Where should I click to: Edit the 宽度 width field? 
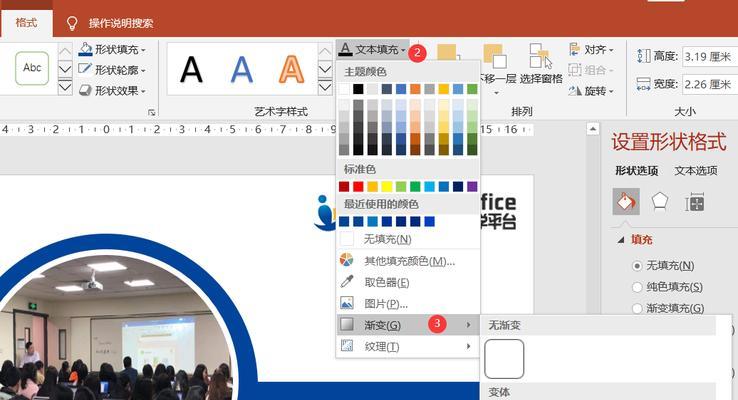coord(710,84)
